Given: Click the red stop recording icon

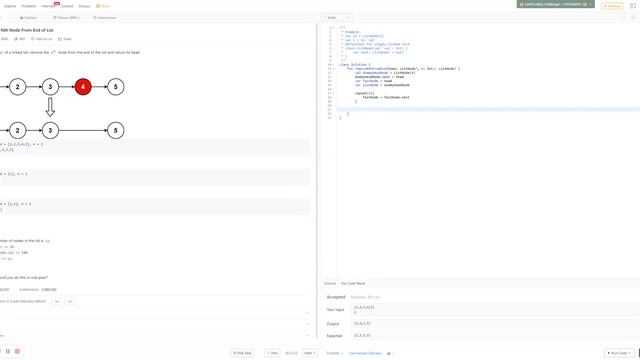Looking at the screenshot, I should coord(18,351).
